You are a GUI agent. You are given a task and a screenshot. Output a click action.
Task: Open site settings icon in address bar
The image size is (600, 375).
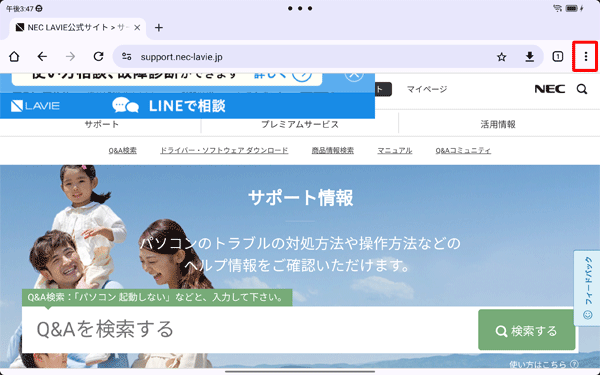(127, 57)
